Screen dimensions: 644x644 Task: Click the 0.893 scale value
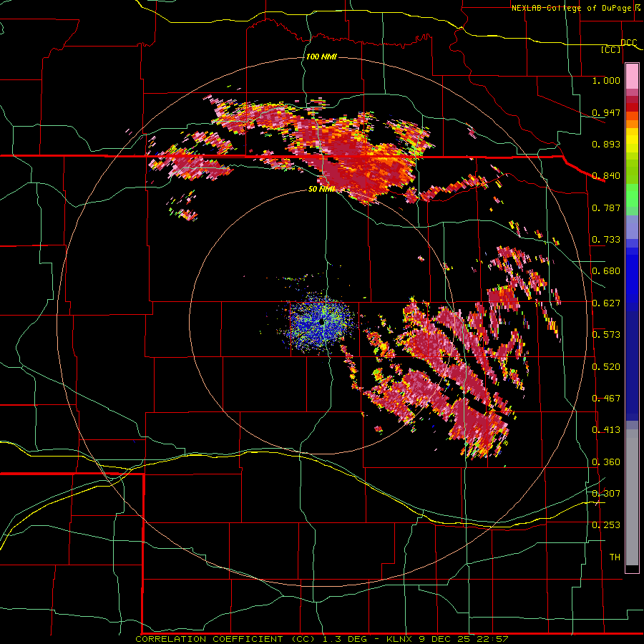click(x=606, y=144)
